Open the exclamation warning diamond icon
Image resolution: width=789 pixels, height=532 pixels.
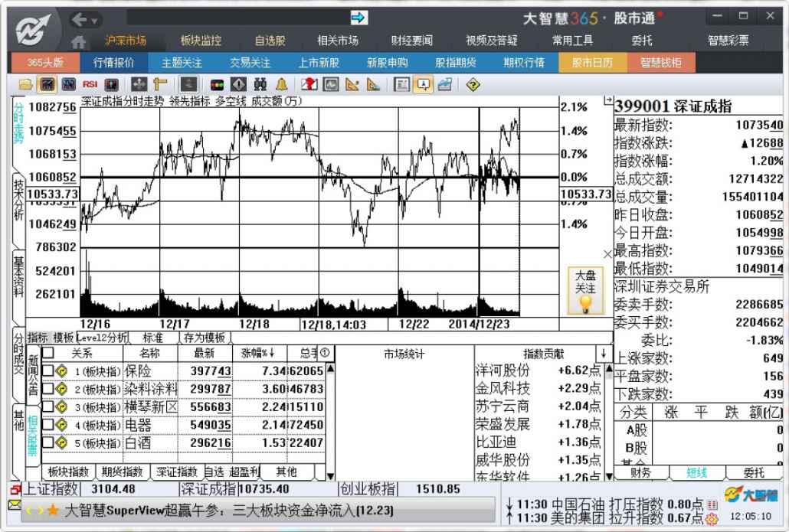pyautogui.click(x=238, y=84)
